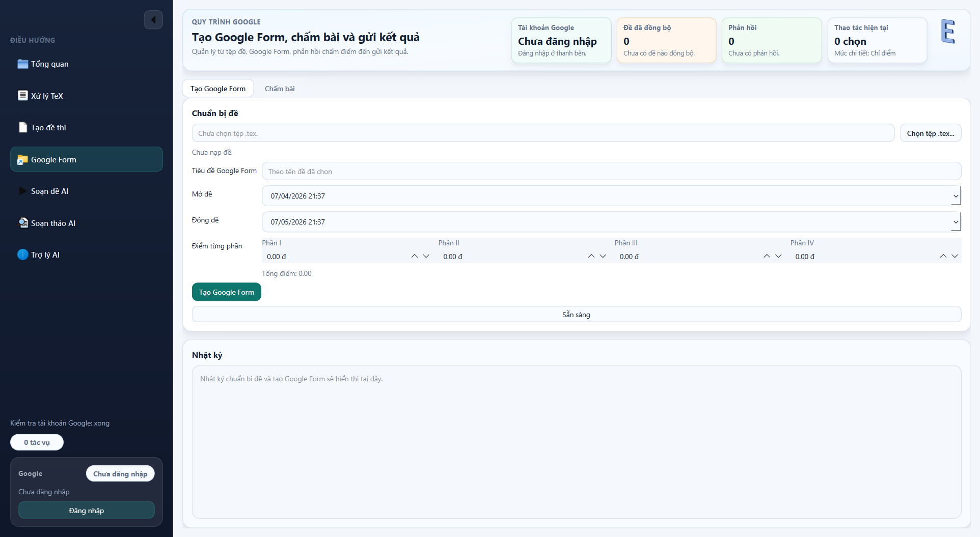Open the Đóng đề date picker dropdown
This screenshot has height=537, width=980.
955,222
